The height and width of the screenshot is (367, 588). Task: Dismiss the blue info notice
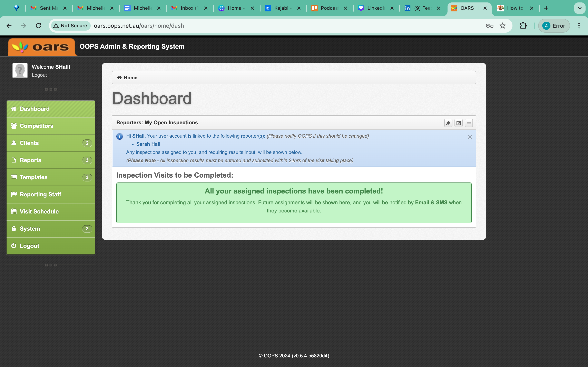pos(470,137)
